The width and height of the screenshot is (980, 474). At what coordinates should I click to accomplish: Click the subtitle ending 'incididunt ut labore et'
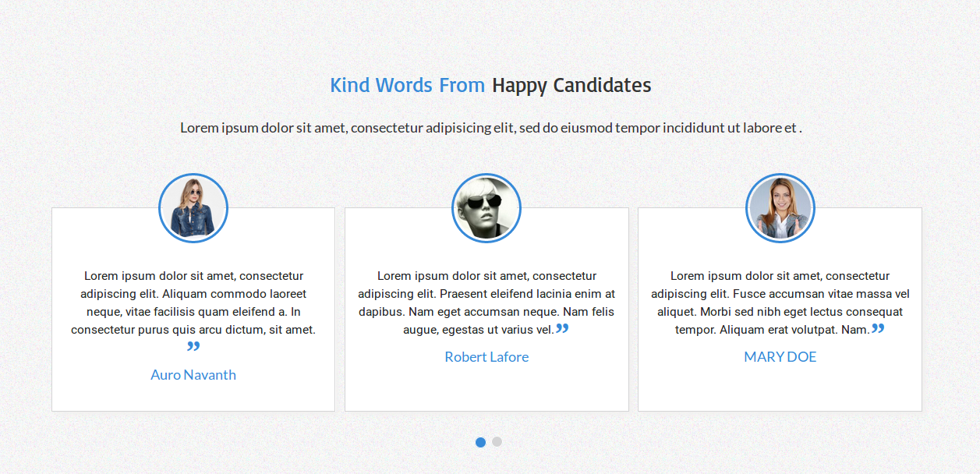491,128
